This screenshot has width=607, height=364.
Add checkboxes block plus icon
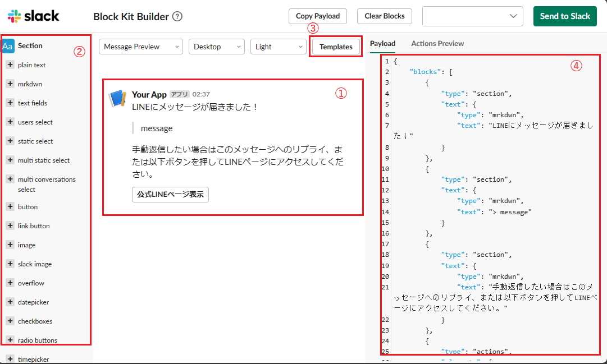point(11,321)
